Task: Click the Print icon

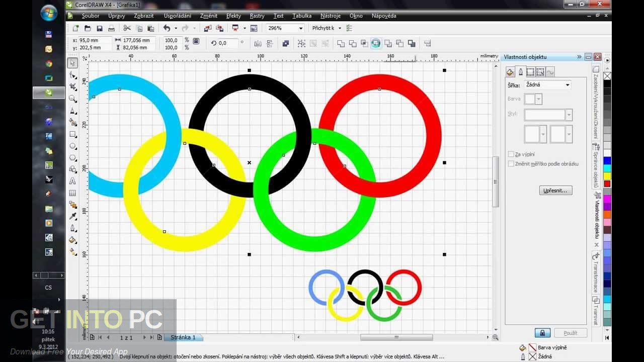Action: pyautogui.click(x=111, y=28)
